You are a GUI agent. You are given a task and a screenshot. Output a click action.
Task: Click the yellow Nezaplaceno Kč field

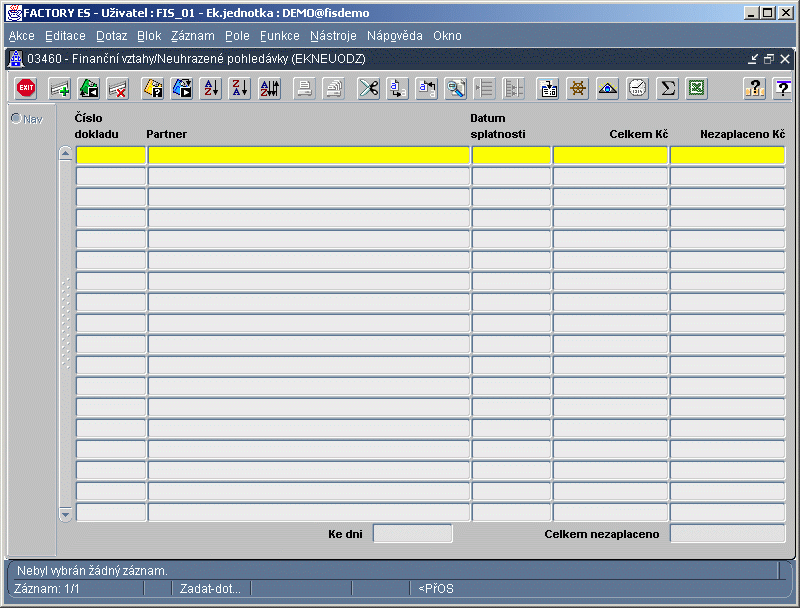click(727, 155)
